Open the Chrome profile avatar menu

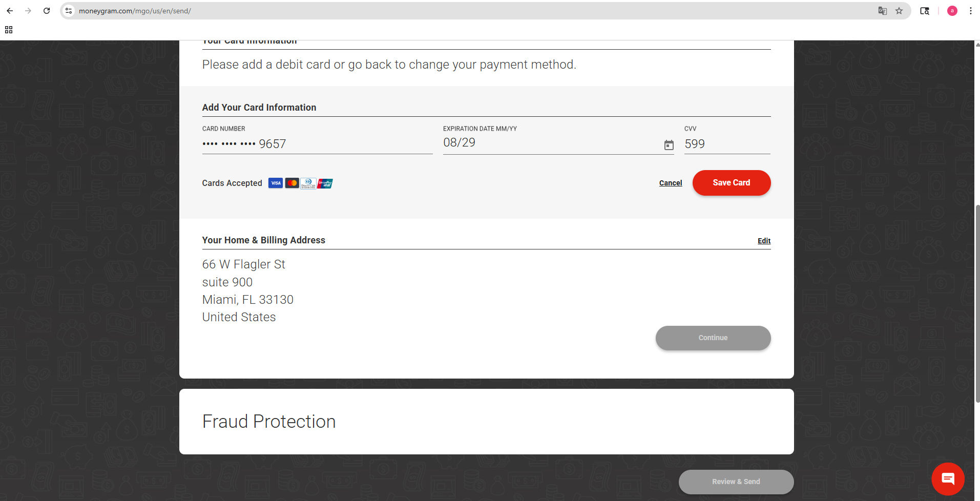click(x=952, y=11)
